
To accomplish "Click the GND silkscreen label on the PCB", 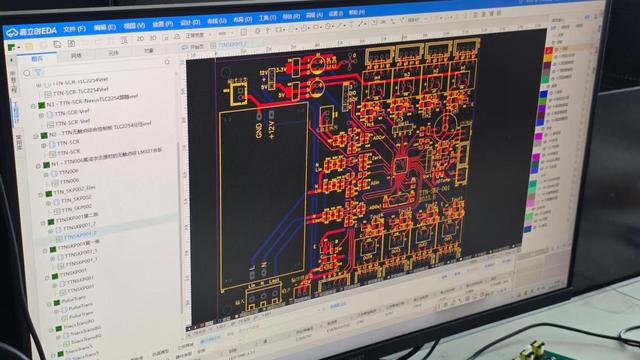I will pos(259,131).
